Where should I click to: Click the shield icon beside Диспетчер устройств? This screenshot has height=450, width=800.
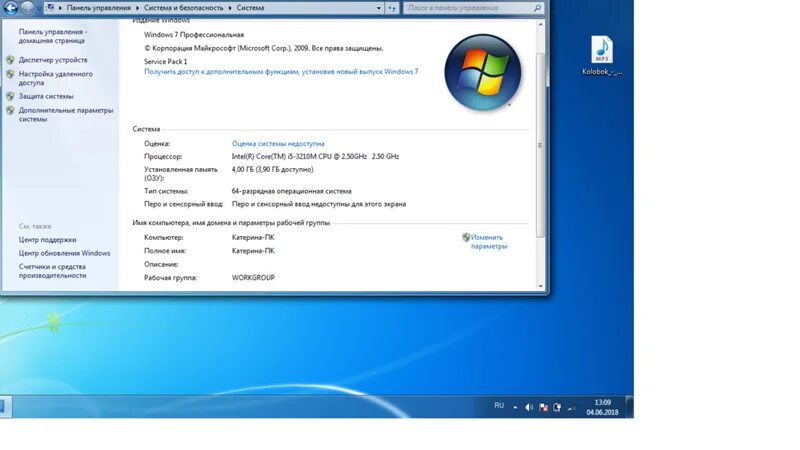tap(10, 60)
